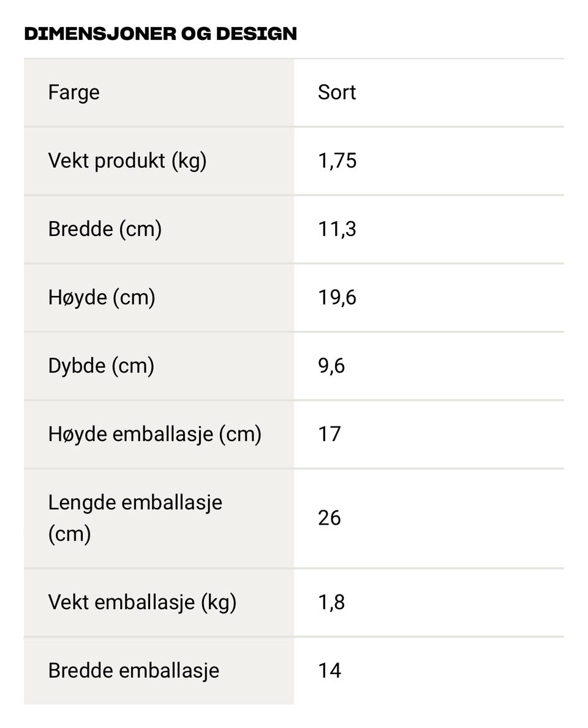Viewport: 588px width, 728px height.
Task: Click the 'Høyde (cm)' label
Action: pos(102,298)
